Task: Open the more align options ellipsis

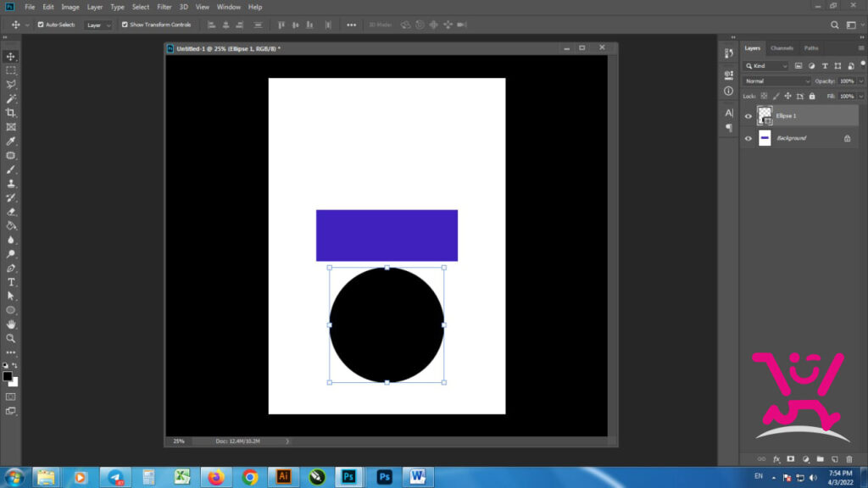Action: (x=351, y=25)
